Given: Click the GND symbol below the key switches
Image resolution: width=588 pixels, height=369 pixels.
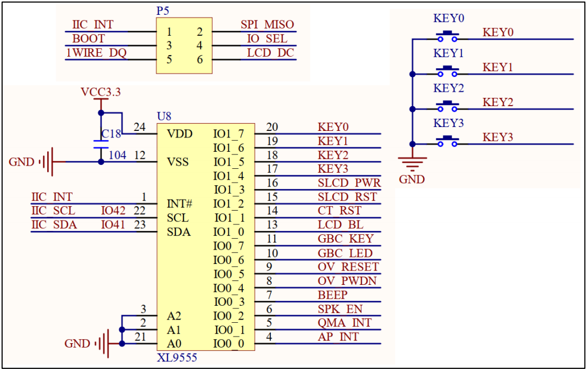Looking at the screenshot, I should [x=412, y=164].
